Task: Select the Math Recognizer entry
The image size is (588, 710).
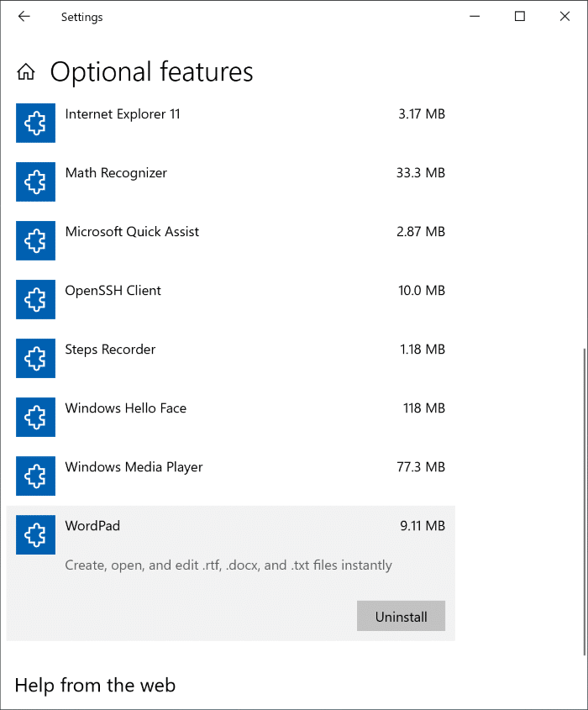Action: pyautogui.click(x=231, y=181)
